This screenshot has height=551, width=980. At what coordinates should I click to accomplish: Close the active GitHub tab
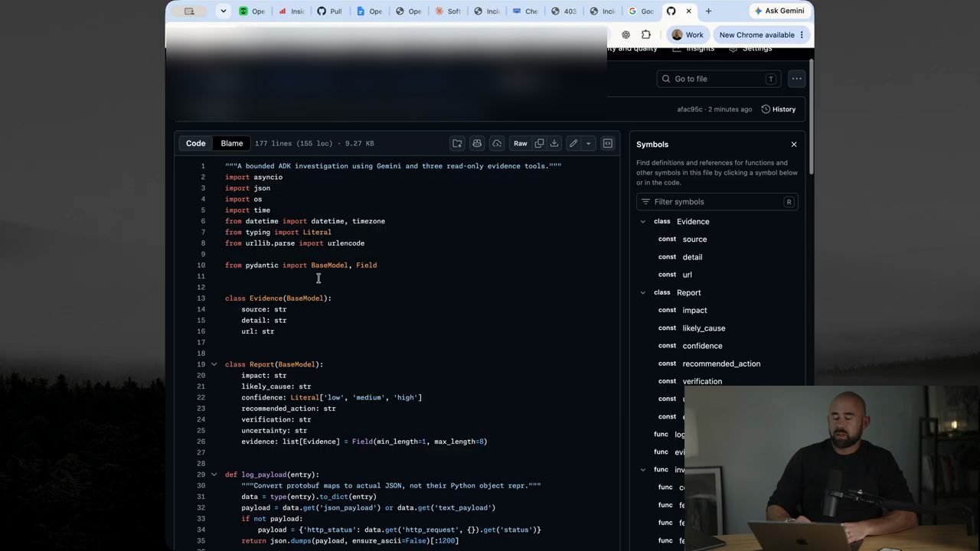click(x=688, y=11)
